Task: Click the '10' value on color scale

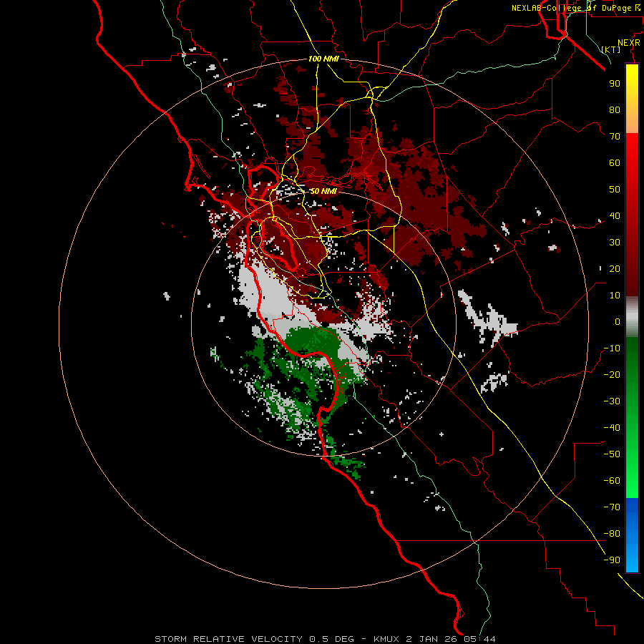Action: click(x=615, y=296)
